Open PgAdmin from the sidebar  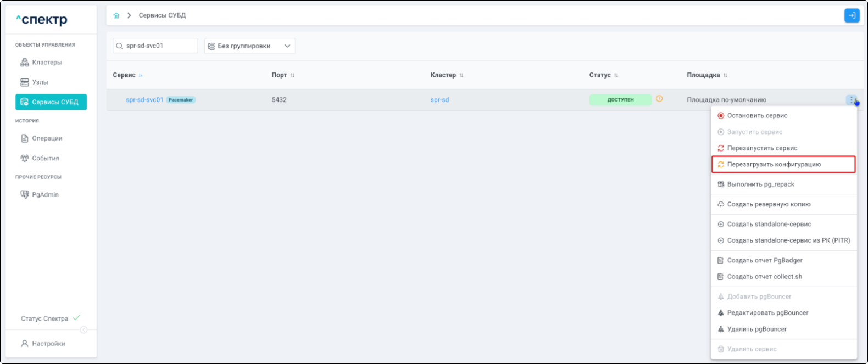click(45, 194)
